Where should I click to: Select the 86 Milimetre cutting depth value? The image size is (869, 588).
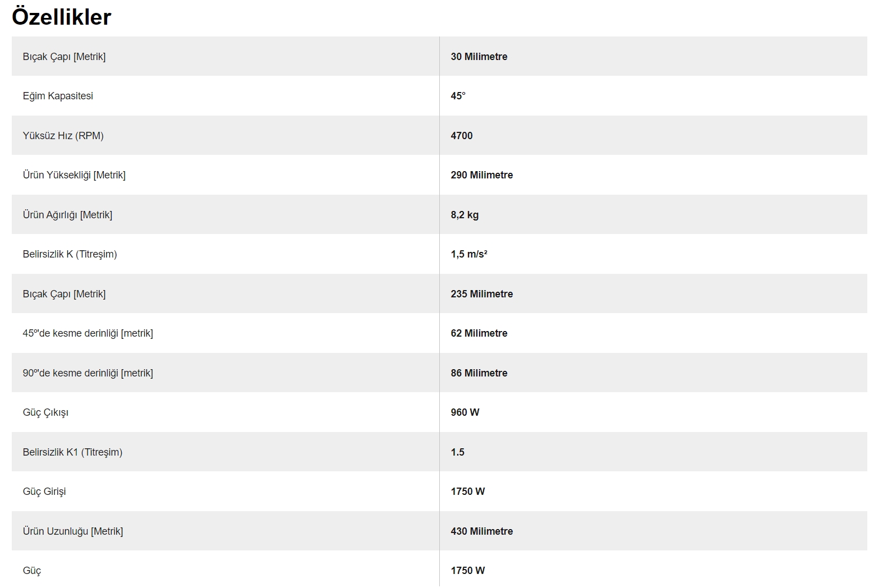[479, 373]
